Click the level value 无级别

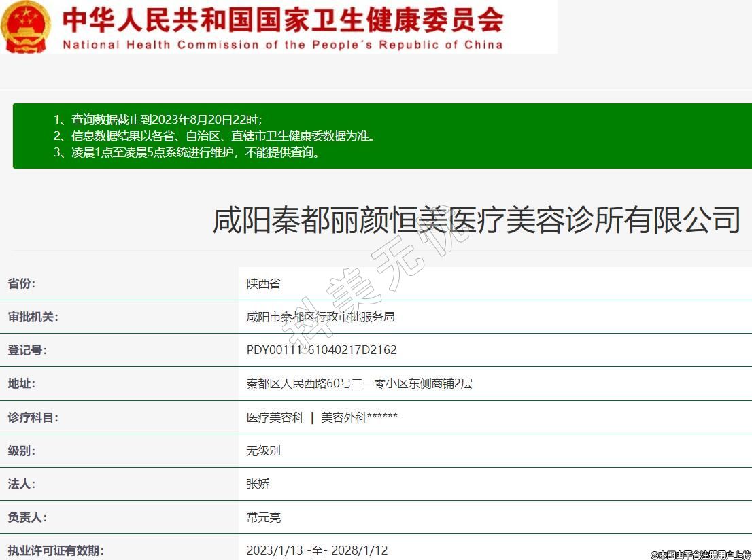pyautogui.click(x=263, y=451)
